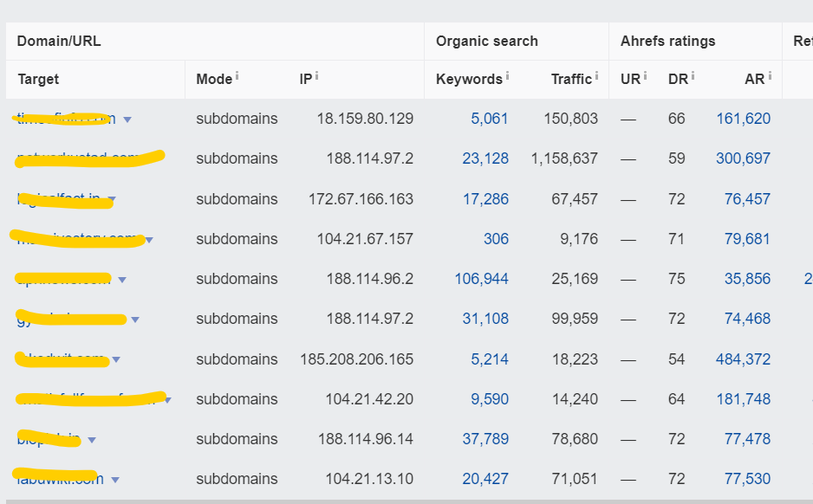Open target dropdown arrow in 104.21.13.10 row
Screen dimensions: 813x504
pos(115,480)
